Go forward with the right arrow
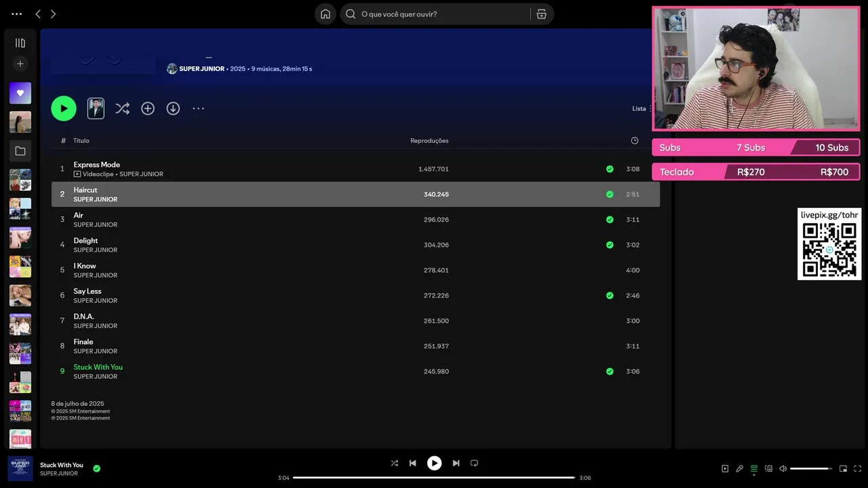Viewport: 868px width, 488px height. coord(53,14)
